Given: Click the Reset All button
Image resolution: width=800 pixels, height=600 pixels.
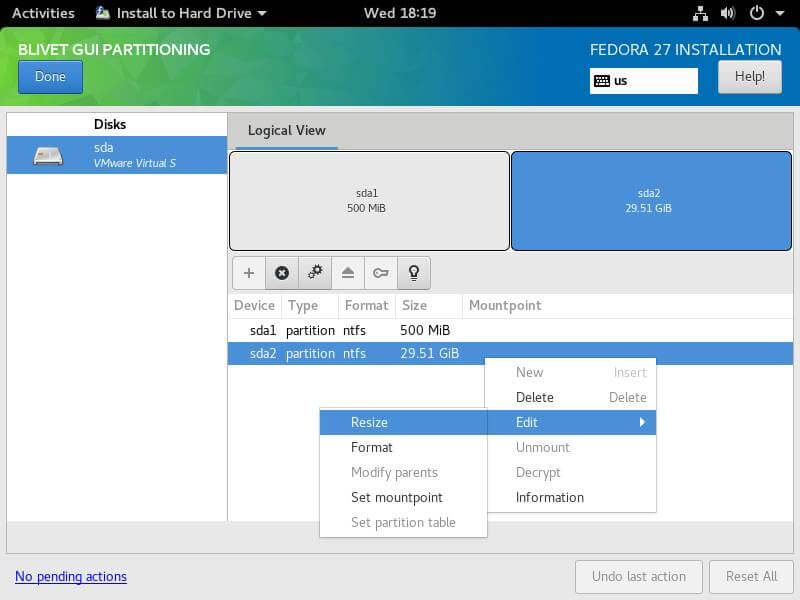Looking at the screenshot, I should pyautogui.click(x=751, y=577).
